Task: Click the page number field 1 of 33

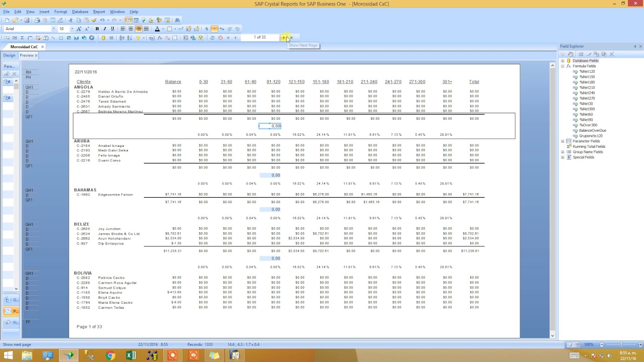Action: click(260, 38)
